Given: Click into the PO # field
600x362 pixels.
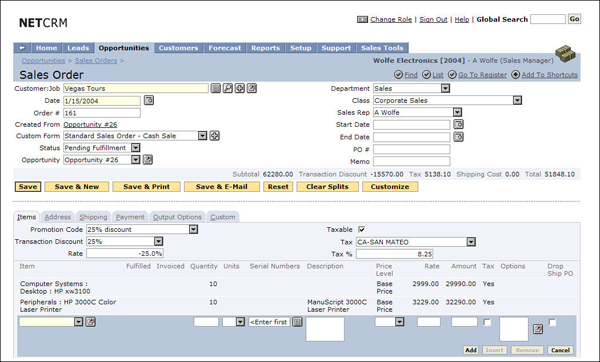Looking at the screenshot, I should click(x=412, y=149).
